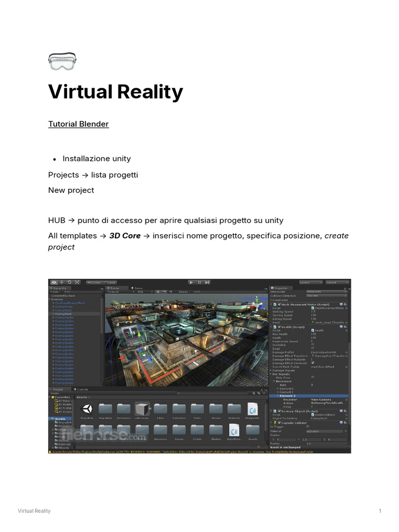Open the Layout dropdown

pos(337,282)
